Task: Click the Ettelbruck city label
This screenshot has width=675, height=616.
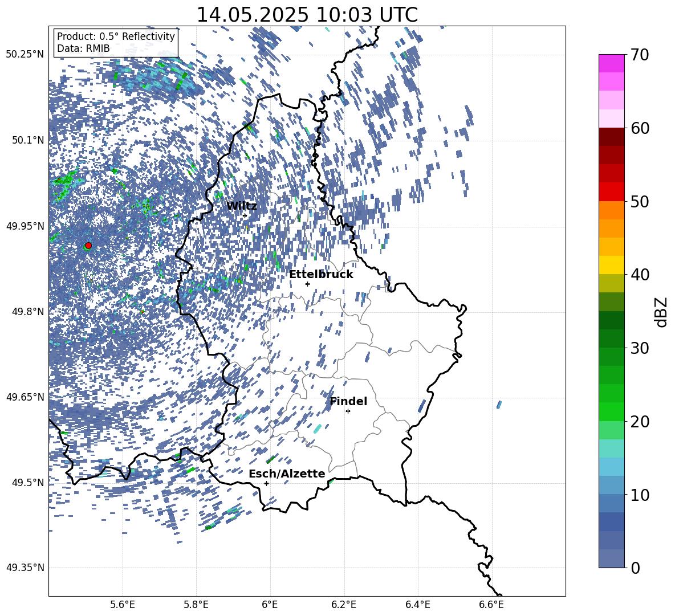Action: [x=321, y=275]
